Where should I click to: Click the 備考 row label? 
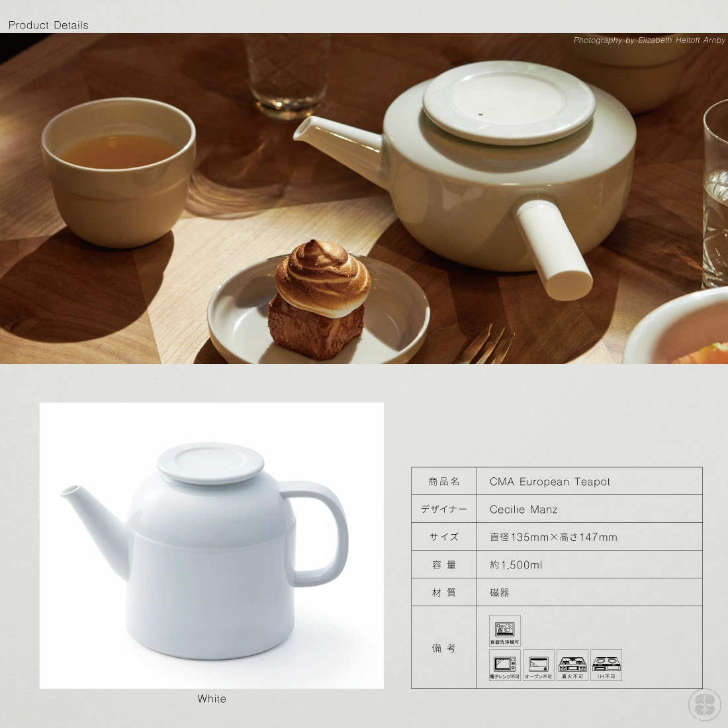pyautogui.click(x=444, y=648)
